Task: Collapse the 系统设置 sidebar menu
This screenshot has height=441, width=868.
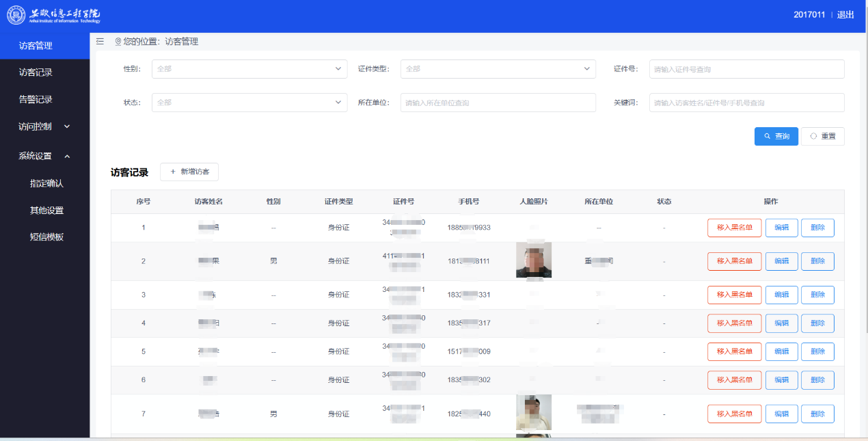Action: 44,156
